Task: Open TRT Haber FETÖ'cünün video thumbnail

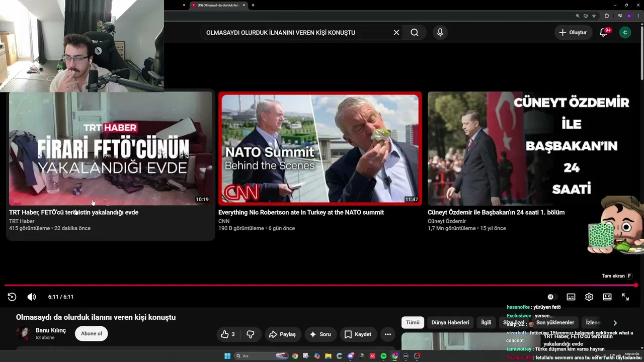Action: [x=111, y=148]
